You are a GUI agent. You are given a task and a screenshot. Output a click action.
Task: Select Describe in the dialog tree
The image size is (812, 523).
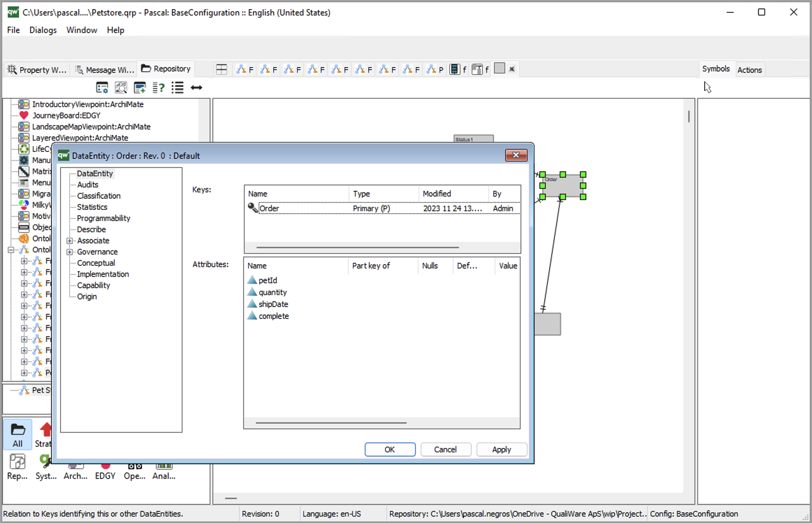coord(91,229)
